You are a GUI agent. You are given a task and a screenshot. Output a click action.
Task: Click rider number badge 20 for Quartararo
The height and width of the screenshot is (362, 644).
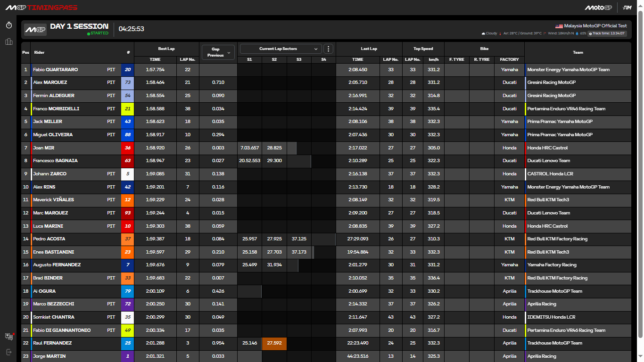127,70
